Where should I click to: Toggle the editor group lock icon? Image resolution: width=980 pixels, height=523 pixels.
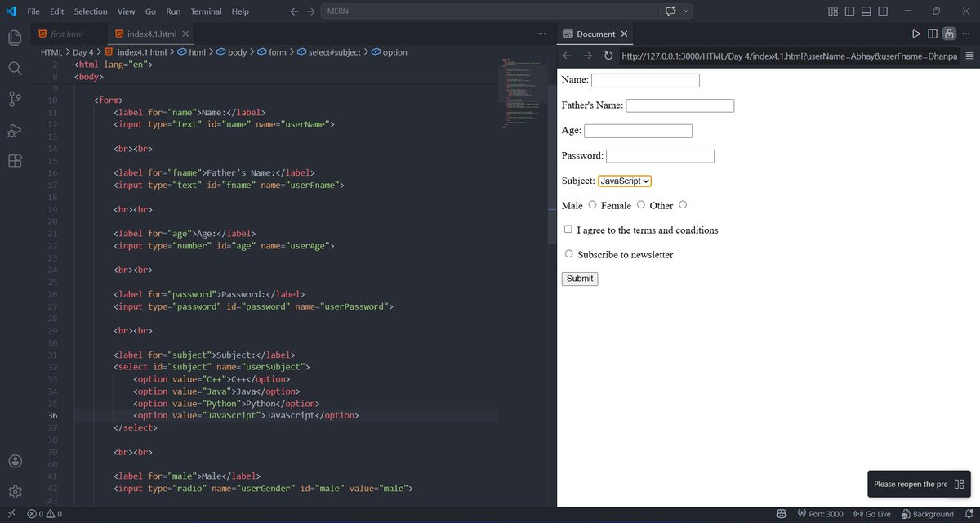click(x=949, y=34)
